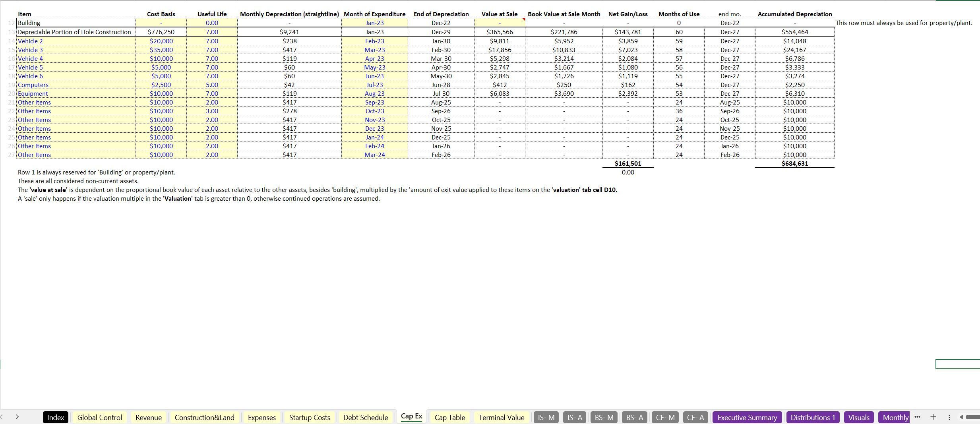Open the IS- A sheet tab

(x=575, y=417)
